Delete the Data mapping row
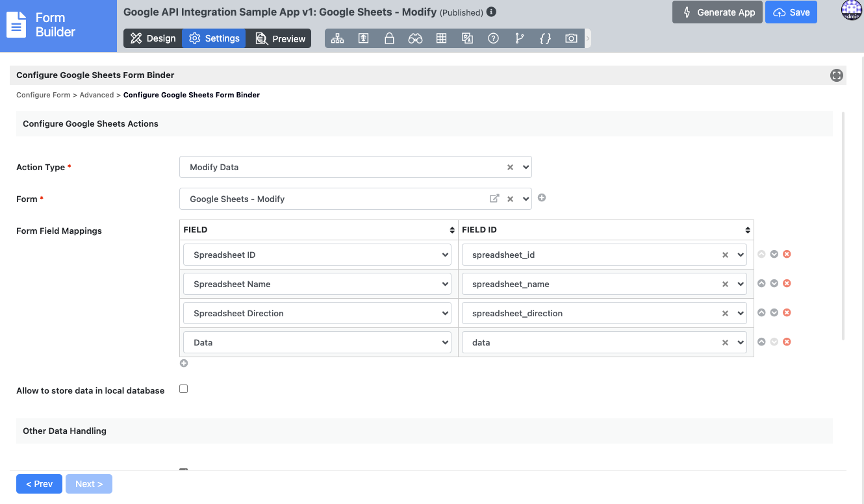The height and width of the screenshot is (504, 864). point(787,342)
